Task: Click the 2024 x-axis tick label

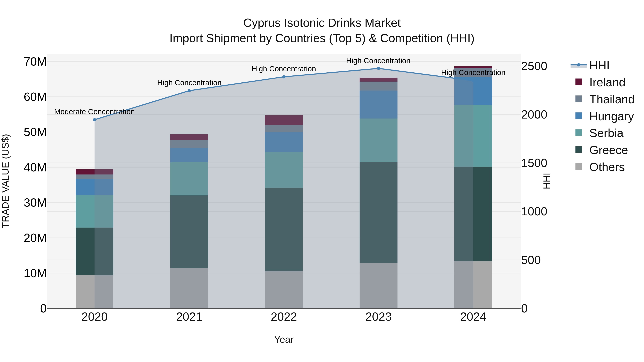Action: pyautogui.click(x=473, y=317)
